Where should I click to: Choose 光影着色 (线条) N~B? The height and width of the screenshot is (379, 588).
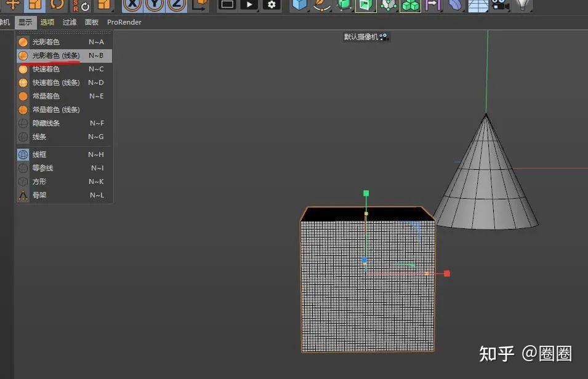pos(64,55)
